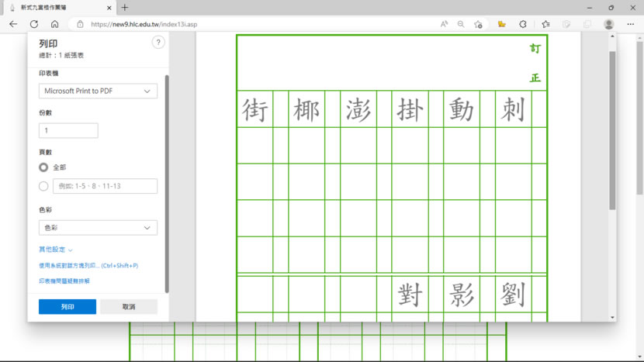Open the user profile avatar

[x=608, y=24]
